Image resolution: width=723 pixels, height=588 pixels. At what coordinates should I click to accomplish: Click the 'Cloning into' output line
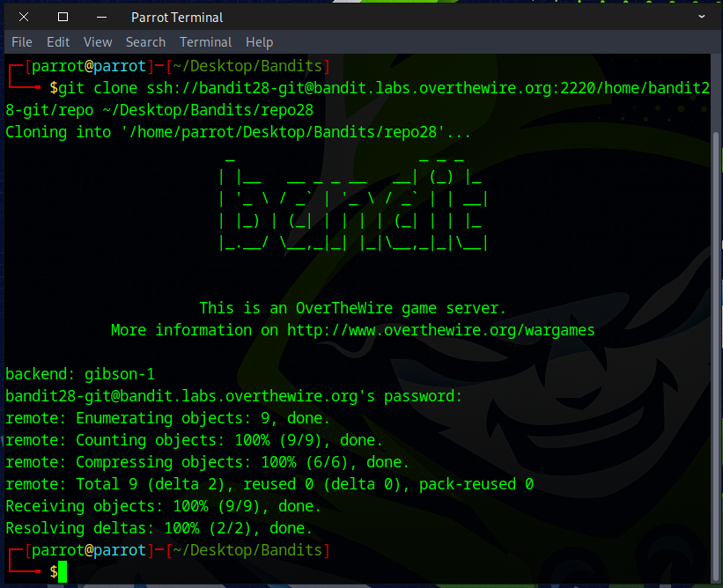[x=238, y=132]
